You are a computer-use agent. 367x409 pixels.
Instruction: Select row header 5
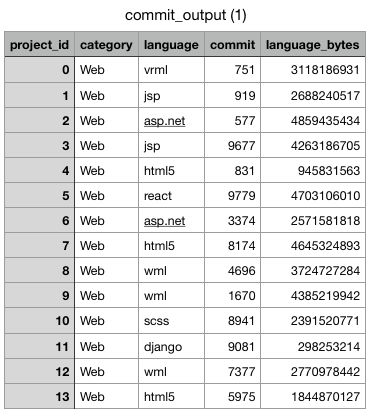[x=39, y=195]
